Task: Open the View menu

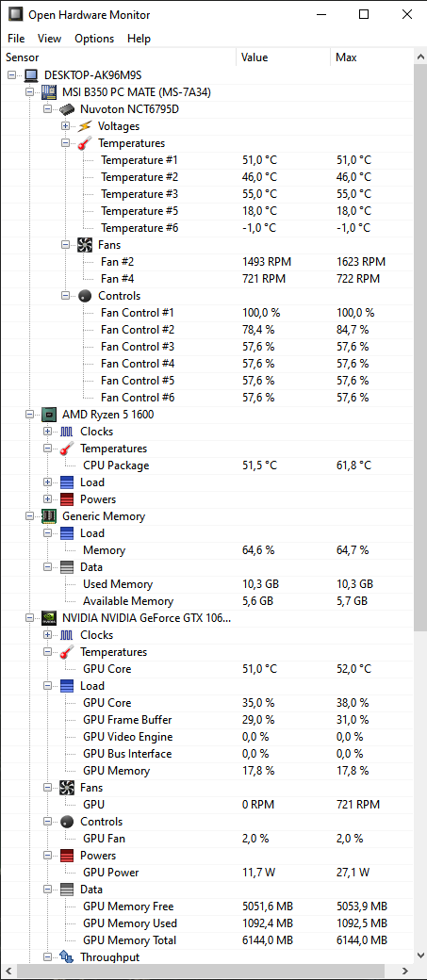Action: tap(49, 39)
